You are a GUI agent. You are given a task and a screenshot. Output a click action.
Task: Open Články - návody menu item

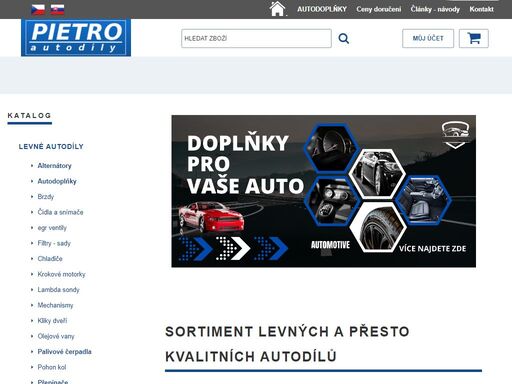435,9
